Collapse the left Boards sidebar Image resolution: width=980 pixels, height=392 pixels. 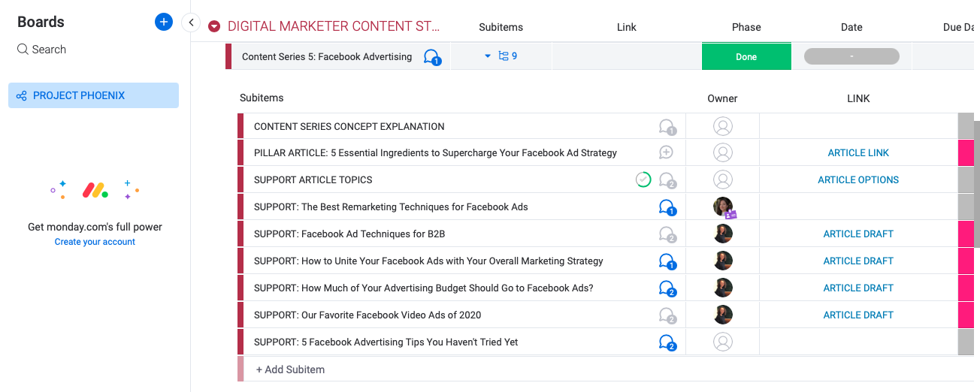(191, 23)
